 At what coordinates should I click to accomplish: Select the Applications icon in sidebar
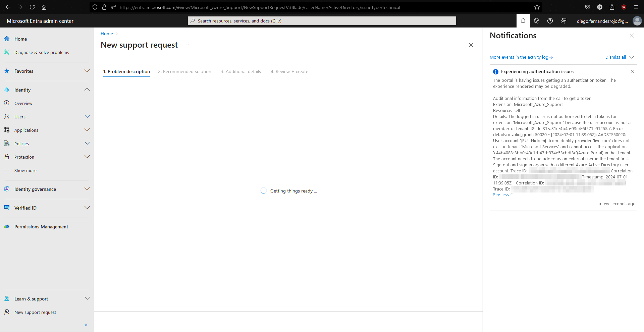(x=7, y=130)
